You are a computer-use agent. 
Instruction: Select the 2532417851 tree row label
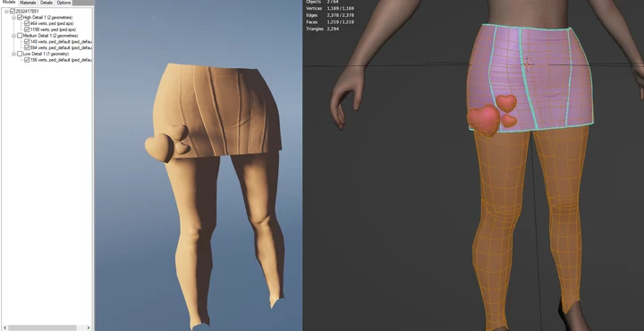27,12
